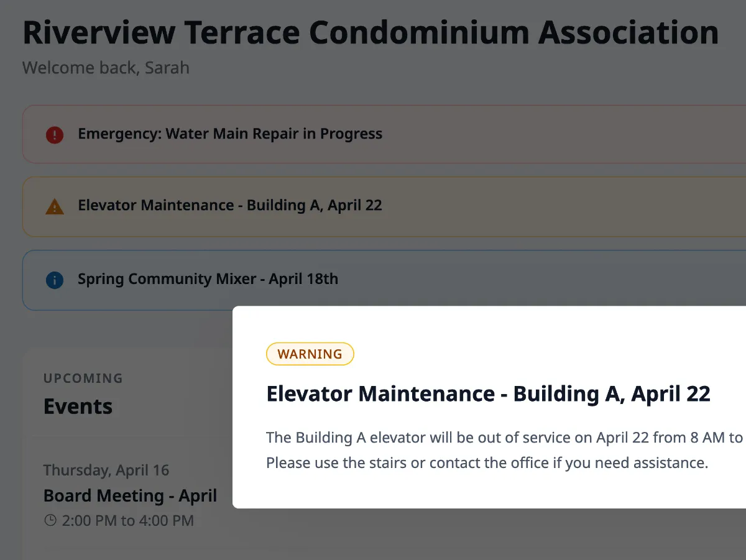
Task: Click the UPCOMING section label above Events
Action: coord(83,378)
